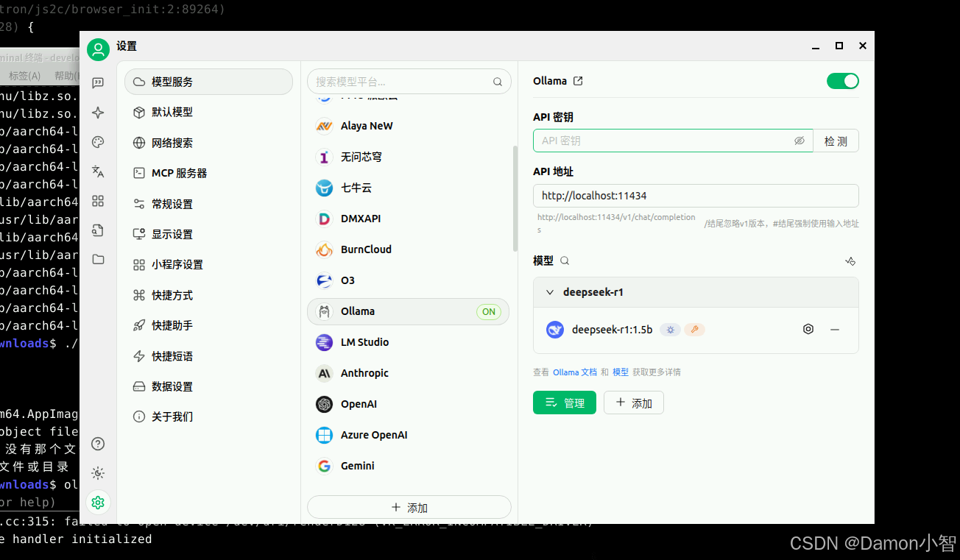Select 数据设置 in settings menu
960x560 pixels.
(x=208, y=386)
